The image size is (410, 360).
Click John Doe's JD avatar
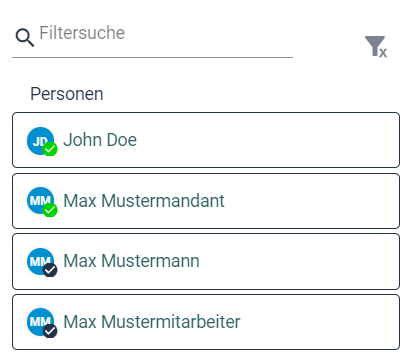pos(41,141)
